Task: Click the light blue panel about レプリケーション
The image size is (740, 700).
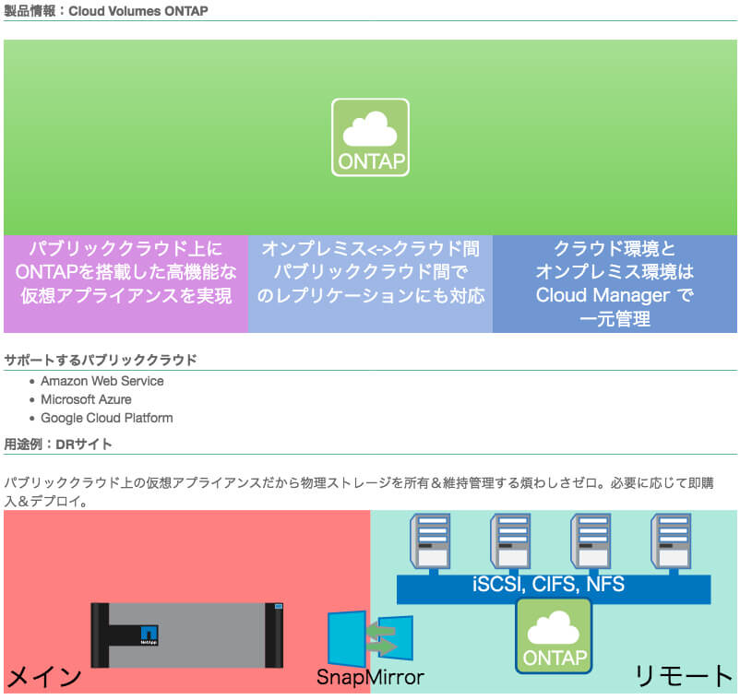Action: [x=371, y=284]
